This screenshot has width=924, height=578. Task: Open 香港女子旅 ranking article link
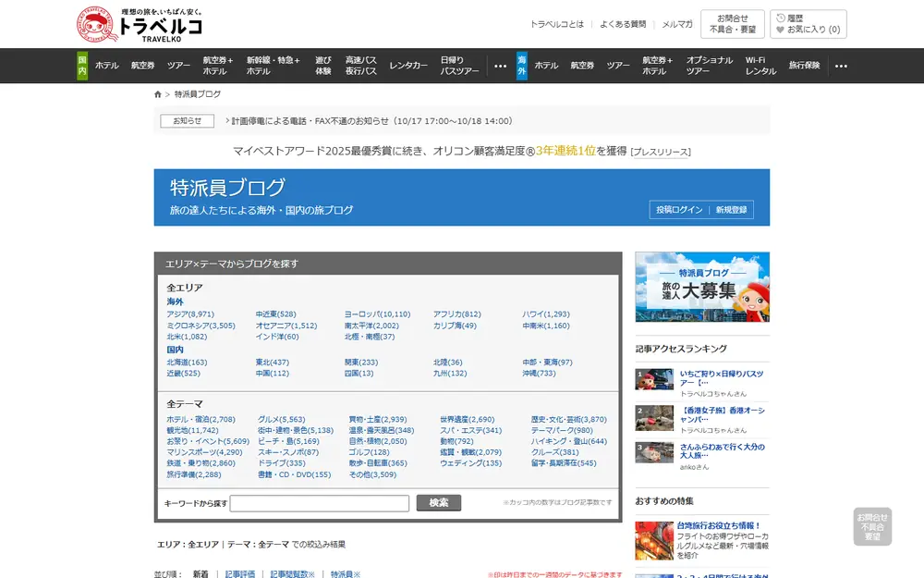[x=722, y=415]
